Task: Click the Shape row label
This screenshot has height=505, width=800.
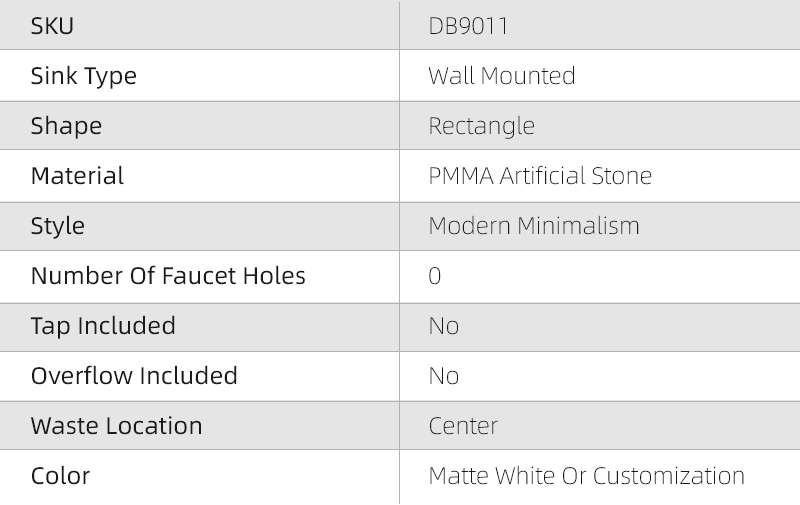Action: click(66, 126)
